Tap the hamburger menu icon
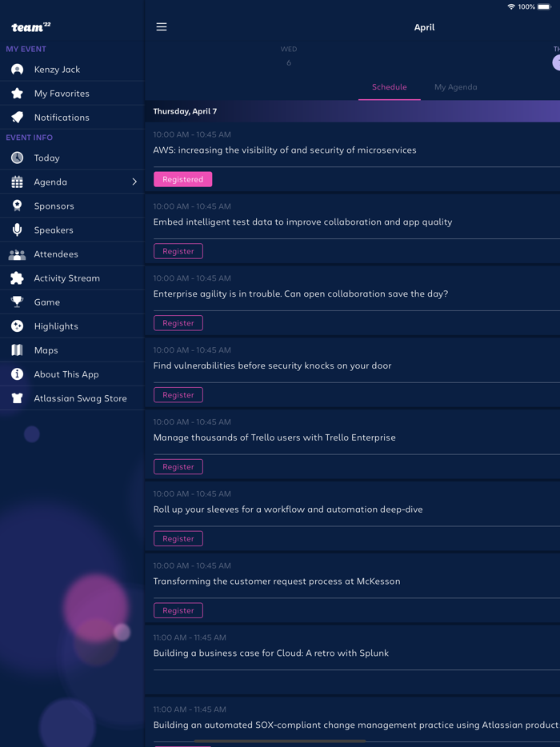 (162, 26)
